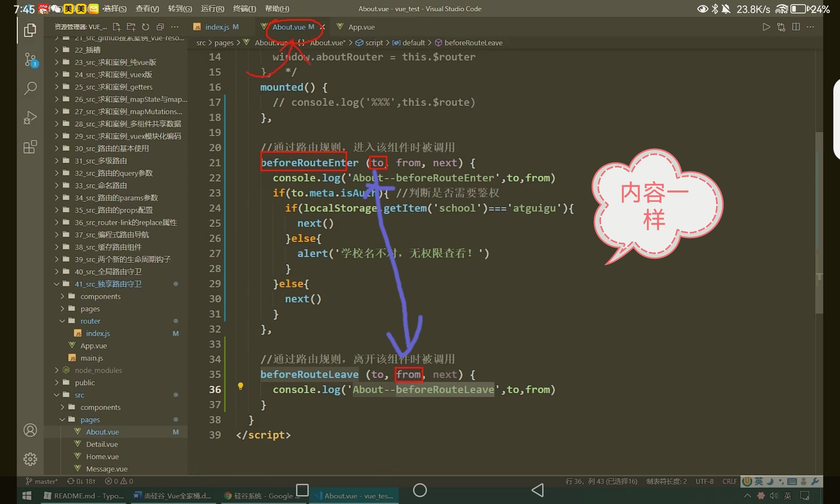The image size is (840, 504).
Task: Click the UTF-8 encoding status item
Action: click(x=704, y=481)
